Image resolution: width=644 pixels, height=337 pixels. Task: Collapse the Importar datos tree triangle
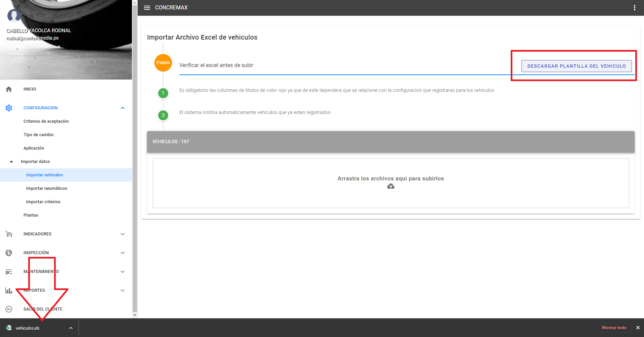pos(11,162)
